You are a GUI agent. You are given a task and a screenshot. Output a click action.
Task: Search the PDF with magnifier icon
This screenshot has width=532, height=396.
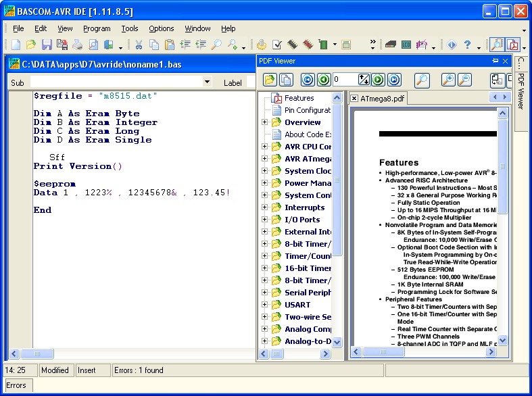(x=422, y=80)
